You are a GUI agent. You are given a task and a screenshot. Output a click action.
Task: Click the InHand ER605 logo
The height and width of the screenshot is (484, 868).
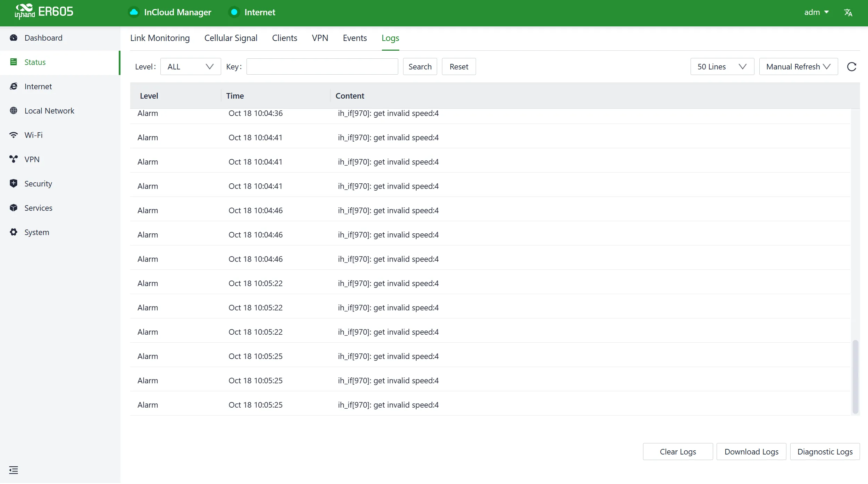44,12
